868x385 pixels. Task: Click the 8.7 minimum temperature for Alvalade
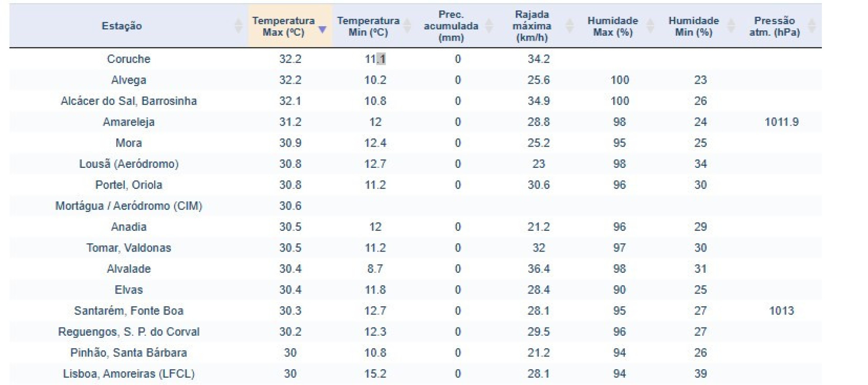[x=375, y=269]
